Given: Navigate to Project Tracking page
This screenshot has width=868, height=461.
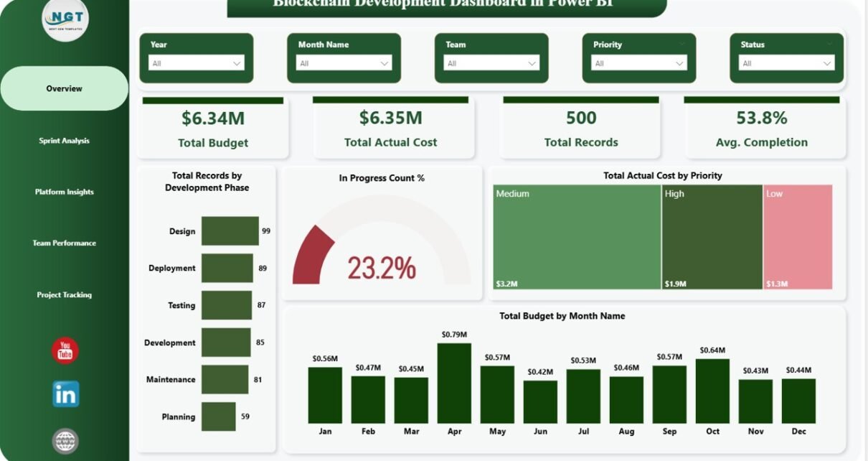Looking at the screenshot, I should tap(65, 294).
